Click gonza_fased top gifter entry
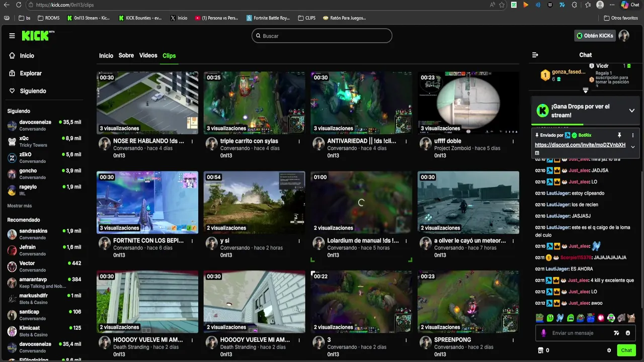The width and height of the screenshot is (644, 362). pyautogui.click(x=563, y=75)
